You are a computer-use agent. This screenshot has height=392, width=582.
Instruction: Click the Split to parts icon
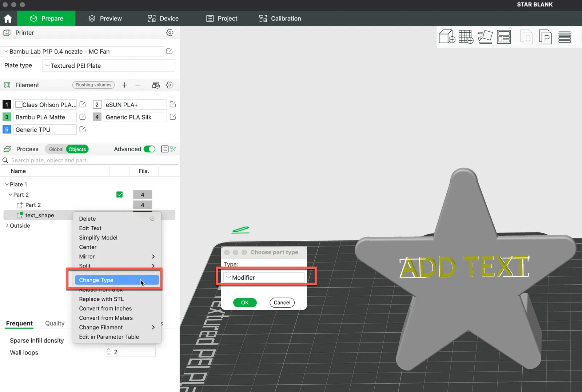coord(545,37)
